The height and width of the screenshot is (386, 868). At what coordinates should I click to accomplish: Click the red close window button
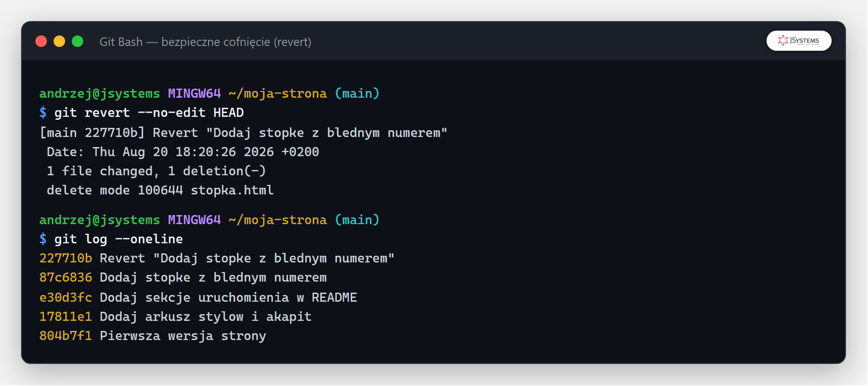[41, 42]
